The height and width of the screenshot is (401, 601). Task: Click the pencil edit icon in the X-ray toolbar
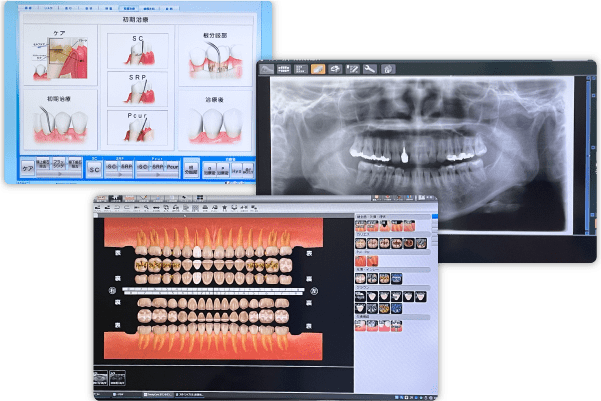pos(352,69)
